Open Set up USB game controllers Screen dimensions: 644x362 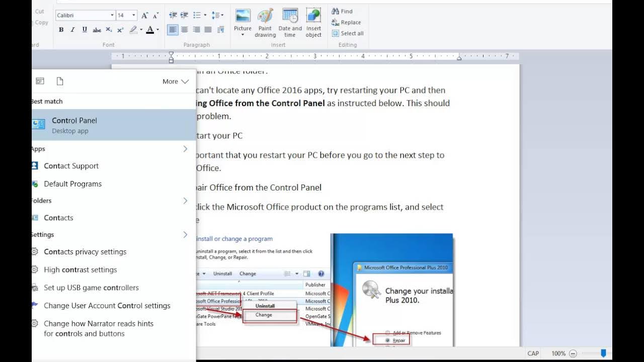tap(114, 288)
